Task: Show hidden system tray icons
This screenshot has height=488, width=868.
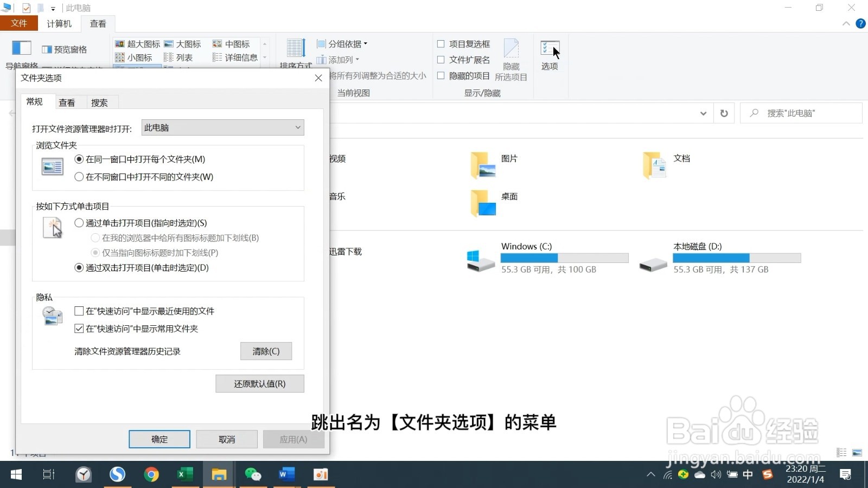Action: [650, 474]
